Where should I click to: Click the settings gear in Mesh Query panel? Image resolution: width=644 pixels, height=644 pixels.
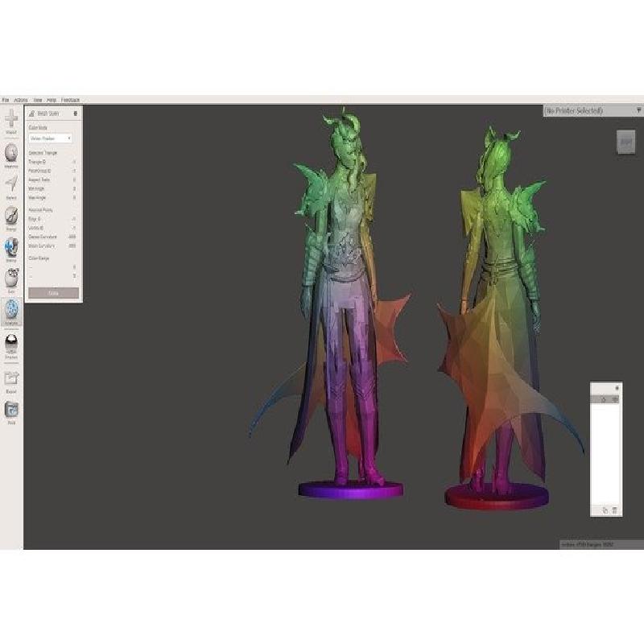[x=75, y=114]
